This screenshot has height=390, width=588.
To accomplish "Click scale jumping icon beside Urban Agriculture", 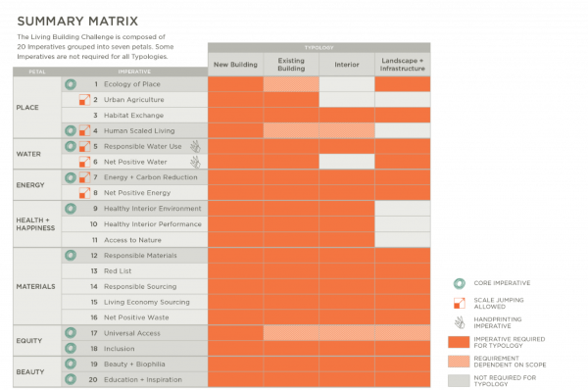I will [84, 100].
